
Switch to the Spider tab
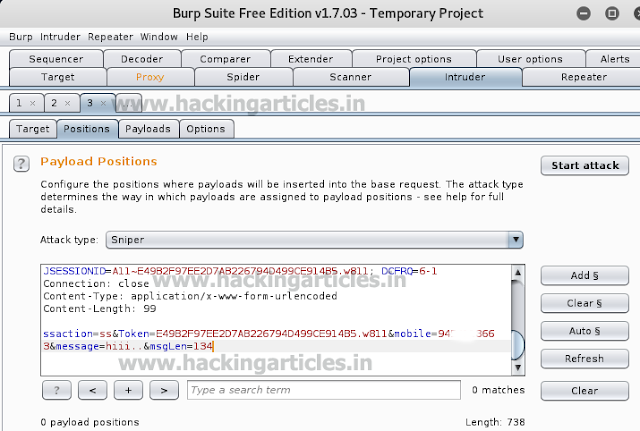243,77
